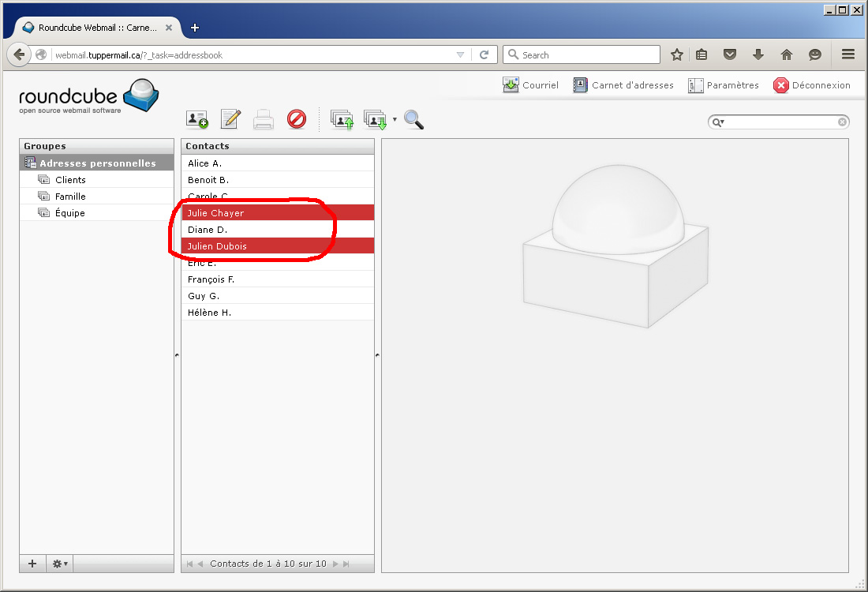Click the Firefox home icon

tap(786, 54)
